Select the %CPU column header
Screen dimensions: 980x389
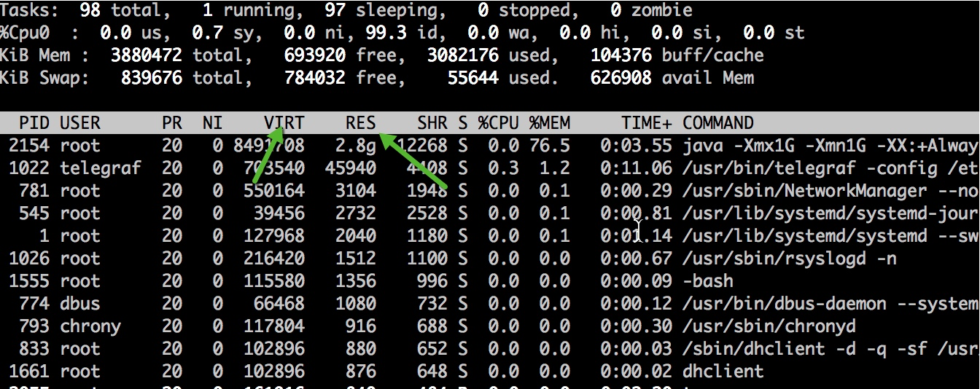[497, 122]
